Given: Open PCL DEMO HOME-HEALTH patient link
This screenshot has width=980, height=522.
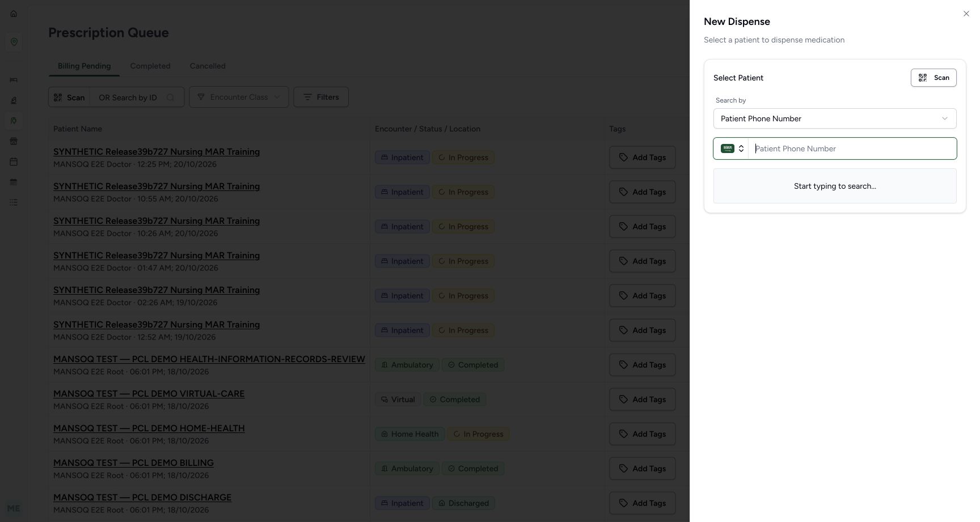Looking at the screenshot, I should [149, 428].
